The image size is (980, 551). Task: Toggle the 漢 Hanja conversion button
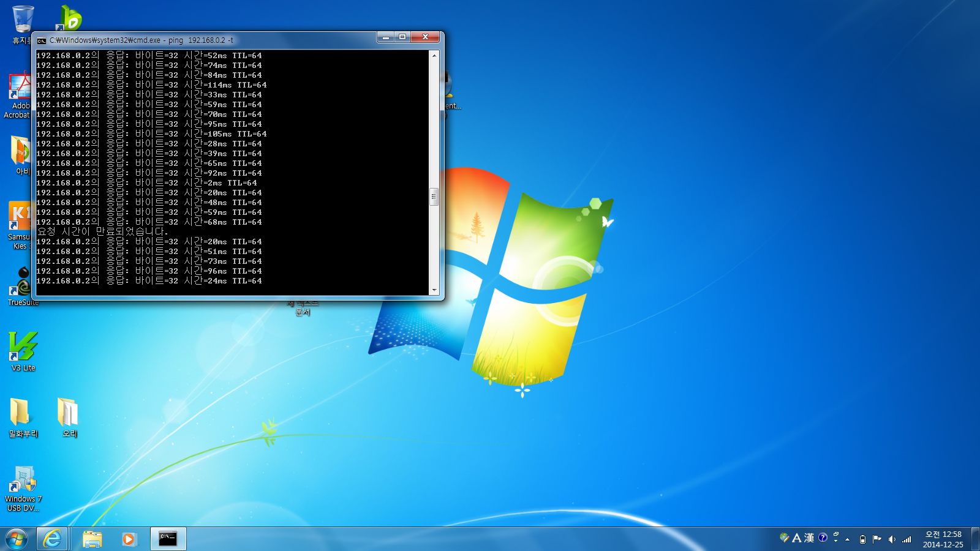click(x=809, y=538)
